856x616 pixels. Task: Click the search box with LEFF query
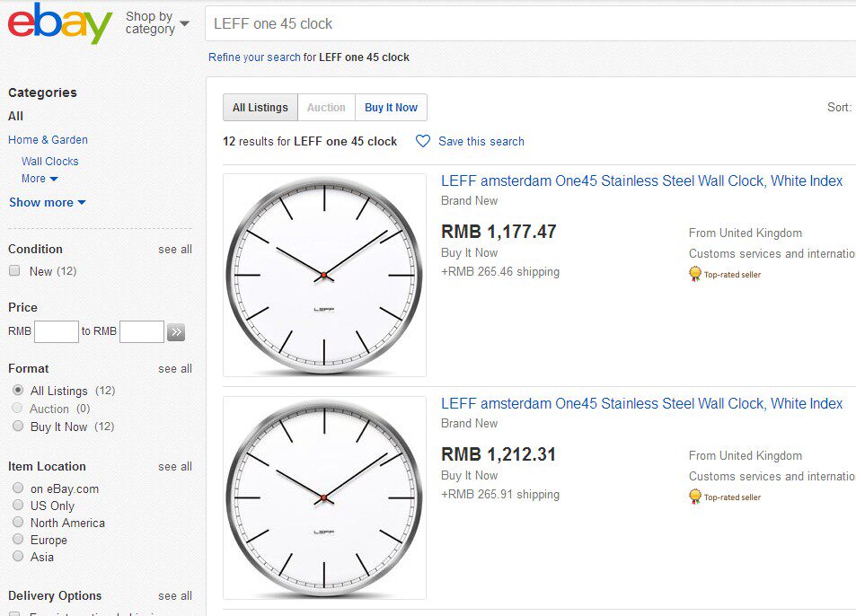530,24
